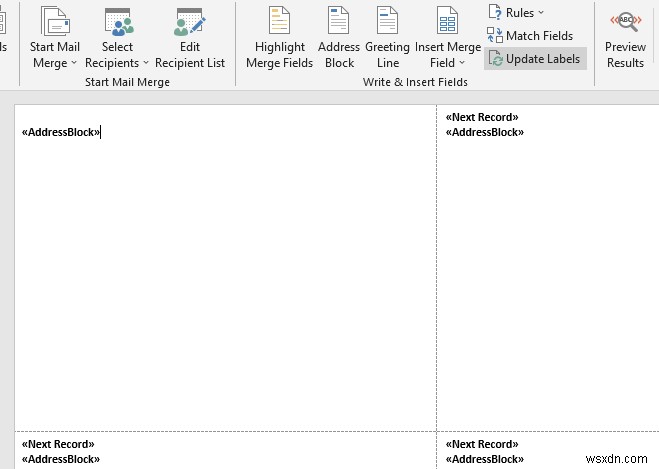Click Next Record field in bottom-right label
Viewport: 659px width, 469px height.
coord(482,444)
